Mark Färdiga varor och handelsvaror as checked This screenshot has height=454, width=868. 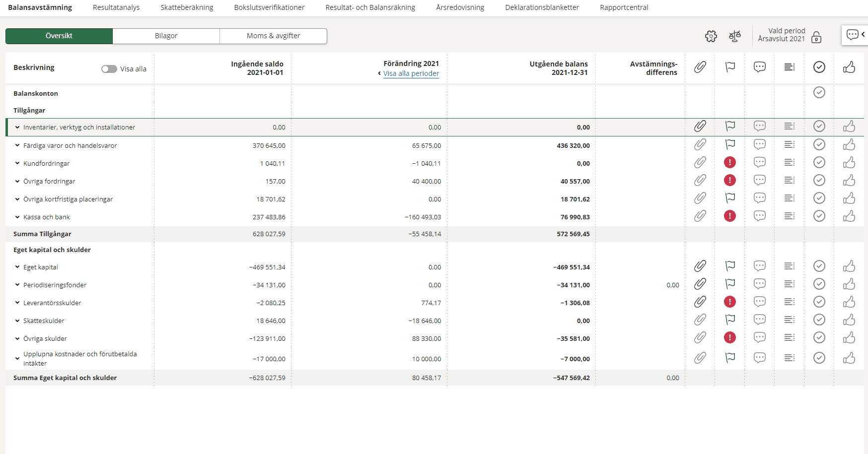tap(819, 144)
